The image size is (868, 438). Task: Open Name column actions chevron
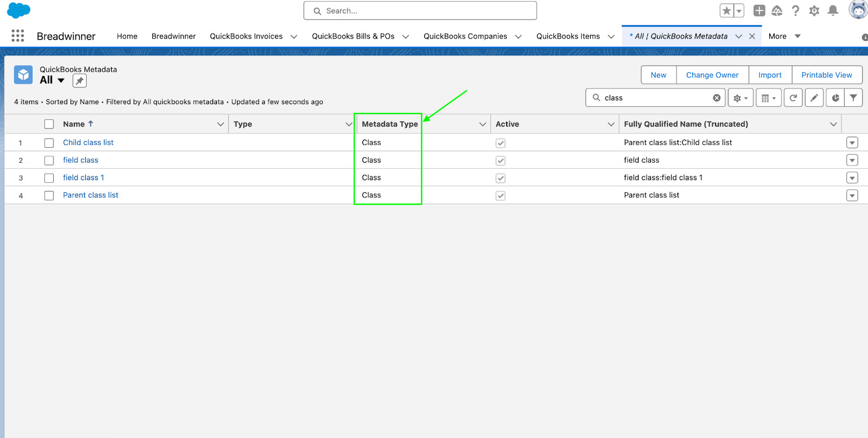coord(220,124)
